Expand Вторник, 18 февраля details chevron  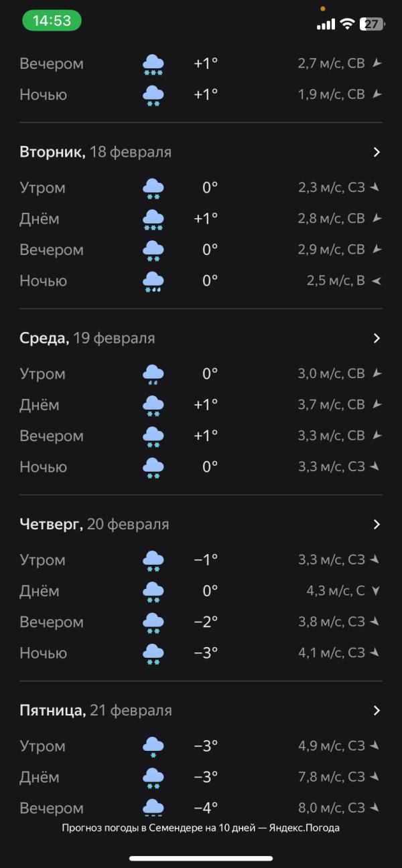pyautogui.click(x=377, y=153)
